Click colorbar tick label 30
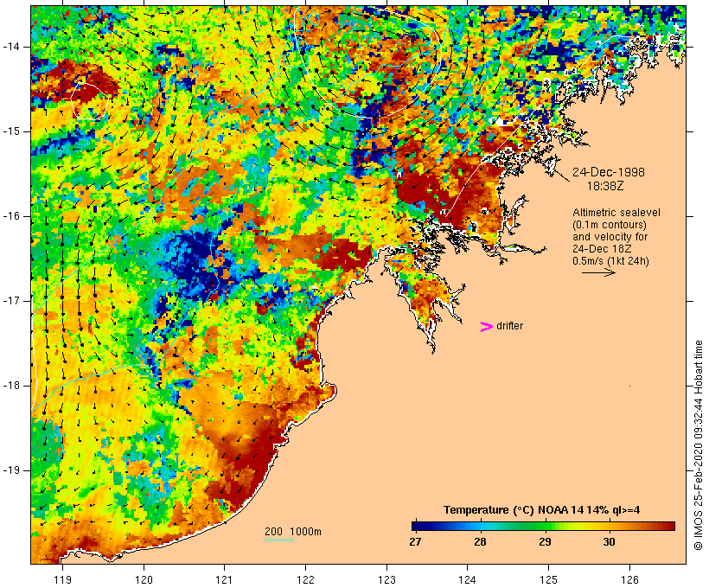This screenshot has height=588, width=709. point(609,542)
